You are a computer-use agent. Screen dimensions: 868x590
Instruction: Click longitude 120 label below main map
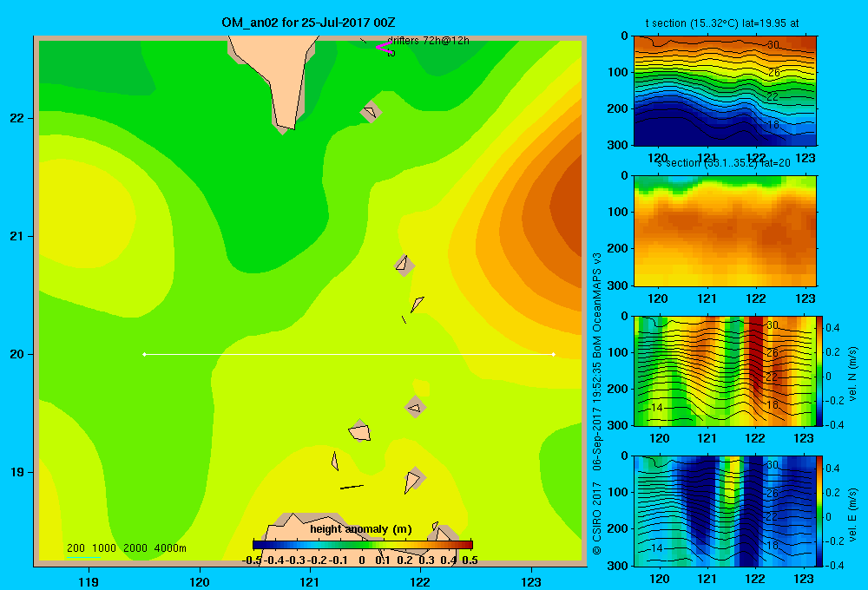tap(200, 581)
